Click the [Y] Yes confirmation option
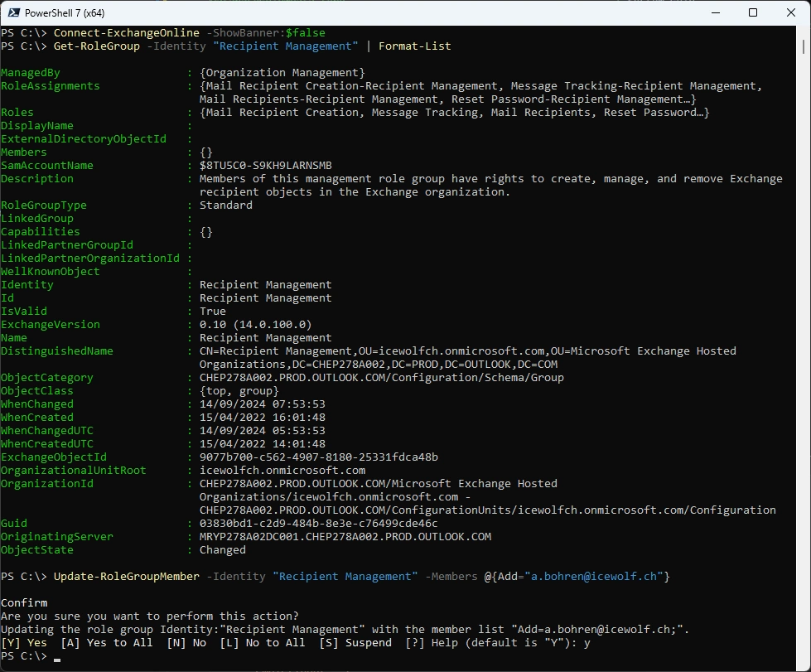The width and height of the screenshot is (811, 672). point(24,643)
